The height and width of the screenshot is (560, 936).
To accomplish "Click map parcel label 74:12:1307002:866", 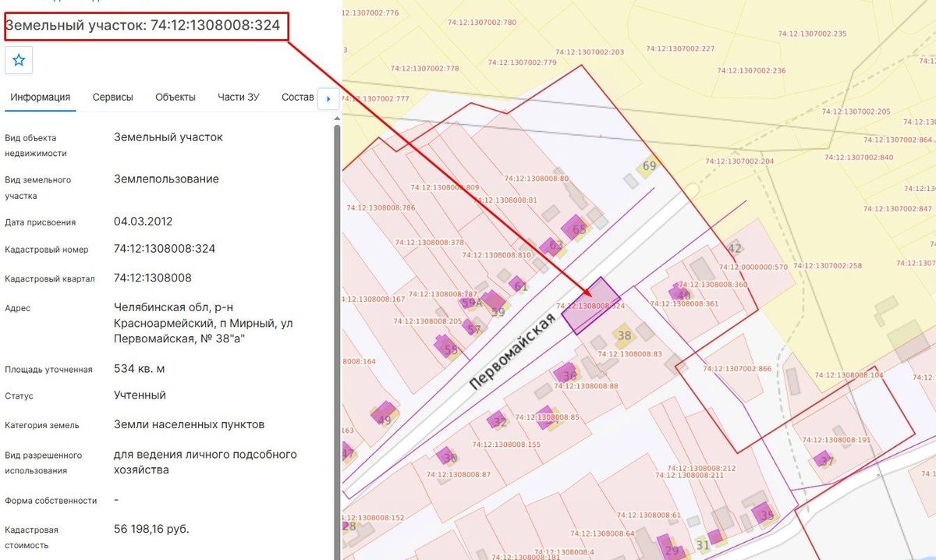I will [737, 369].
